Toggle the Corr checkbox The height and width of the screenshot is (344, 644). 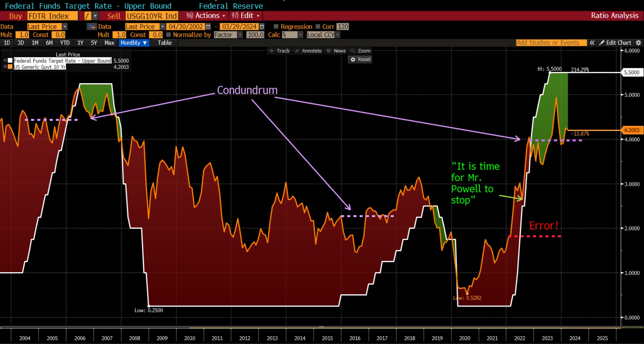(x=318, y=27)
